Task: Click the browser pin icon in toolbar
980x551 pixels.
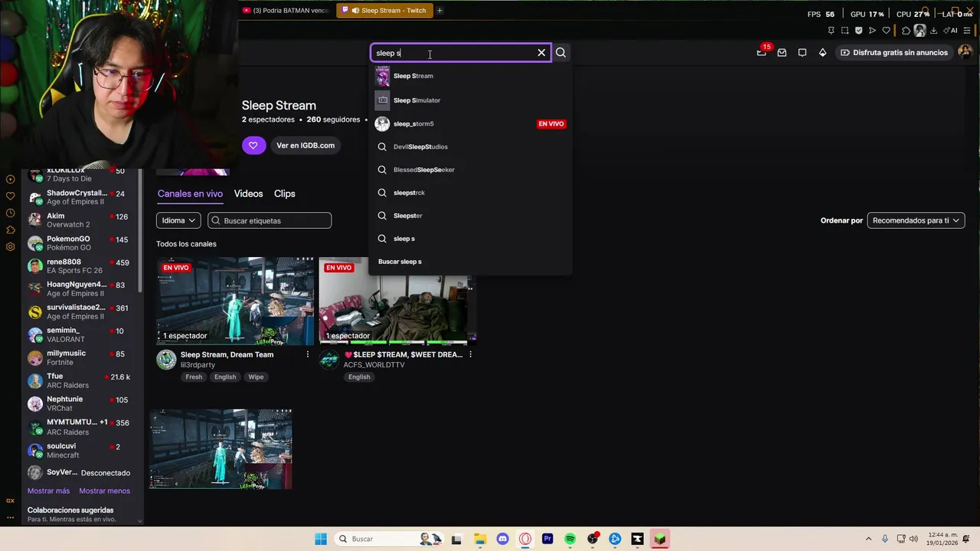Action: click(x=831, y=31)
